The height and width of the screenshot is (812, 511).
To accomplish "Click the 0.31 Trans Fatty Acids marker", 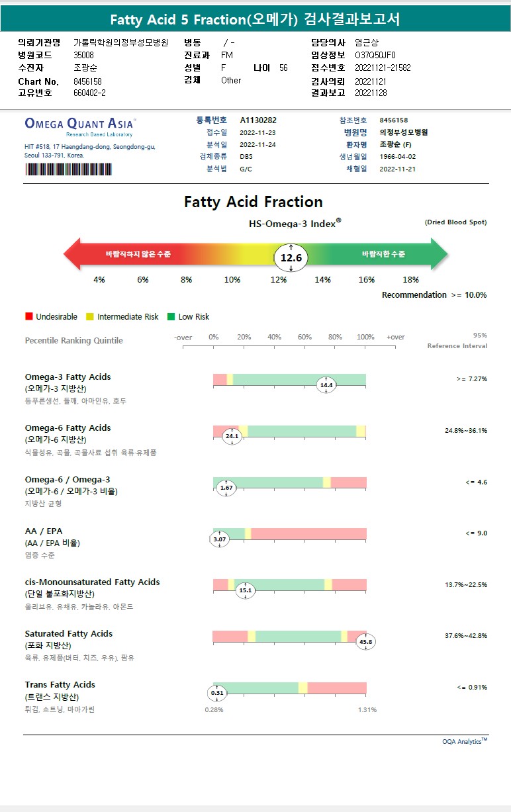I will 217,693.
